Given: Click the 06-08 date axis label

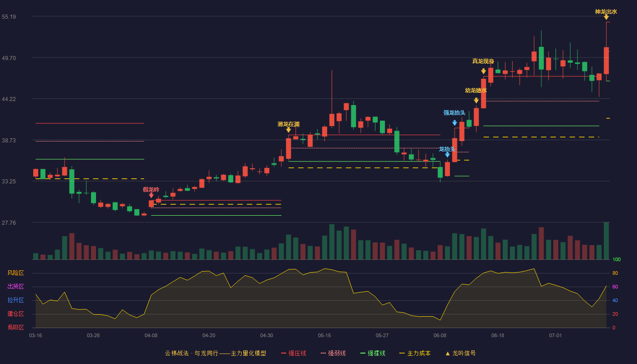Looking at the screenshot, I should 440,335.
